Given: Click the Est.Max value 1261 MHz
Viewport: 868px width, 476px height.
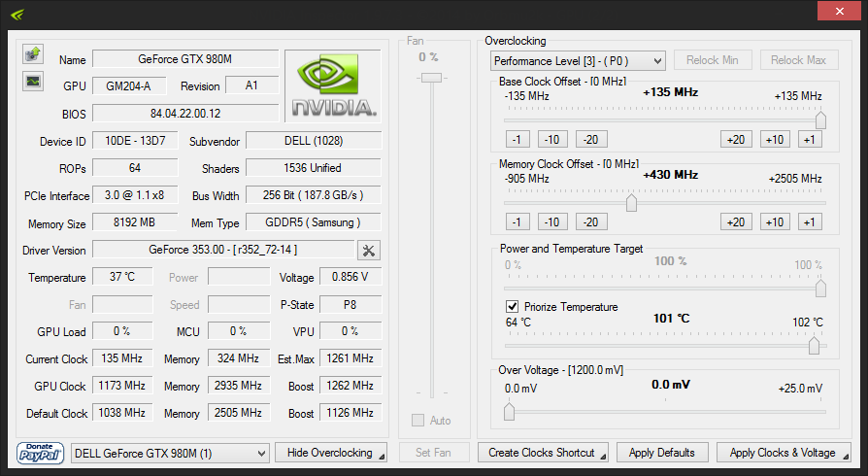Looking at the screenshot, I should point(351,358).
